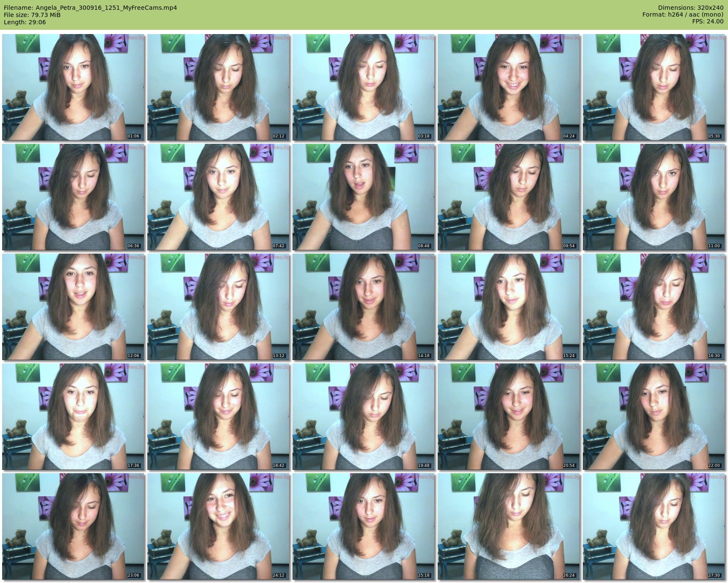Image resolution: width=728 pixels, height=583 pixels.
Task: Click the 'Format: h264 / aac (mono)' text
Action: click(683, 15)
